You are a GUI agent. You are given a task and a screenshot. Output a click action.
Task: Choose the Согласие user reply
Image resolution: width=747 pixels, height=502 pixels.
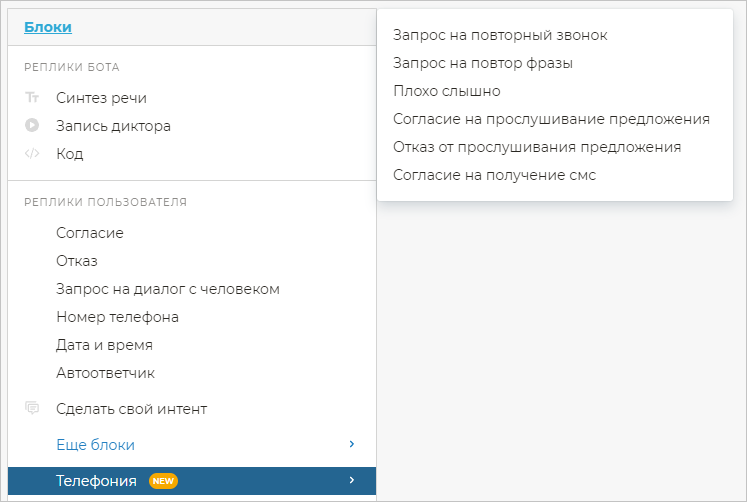(x=90, y=233)
